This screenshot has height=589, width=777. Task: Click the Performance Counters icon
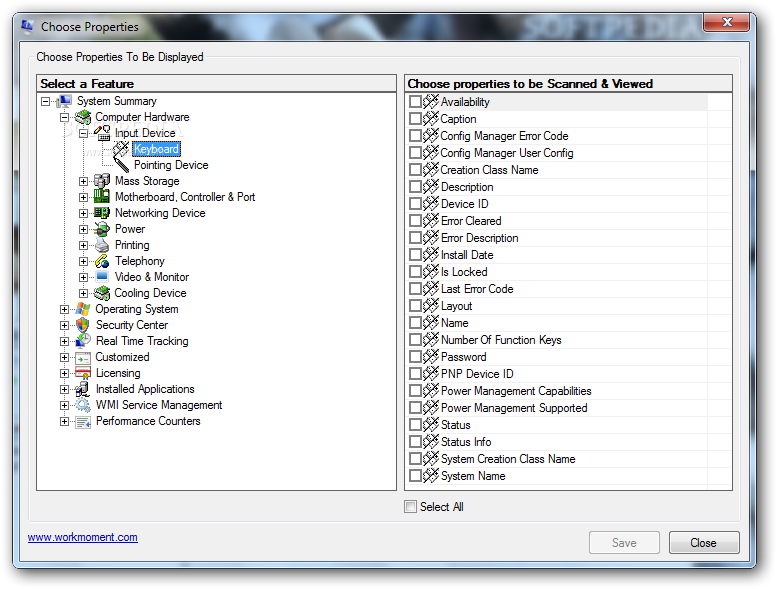(83, 422)
